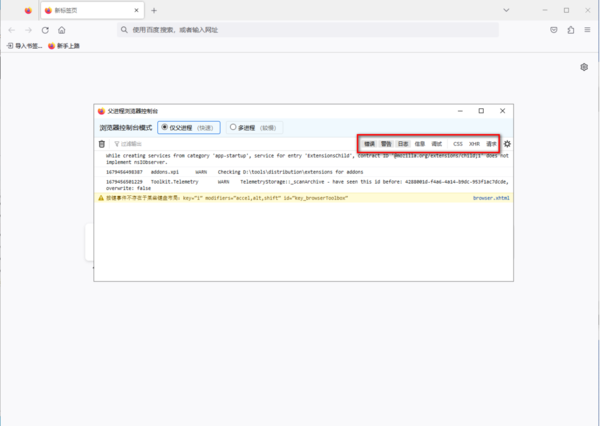Toggle the 信息 filter
The image size is (600, 426).
pos(420,144)
